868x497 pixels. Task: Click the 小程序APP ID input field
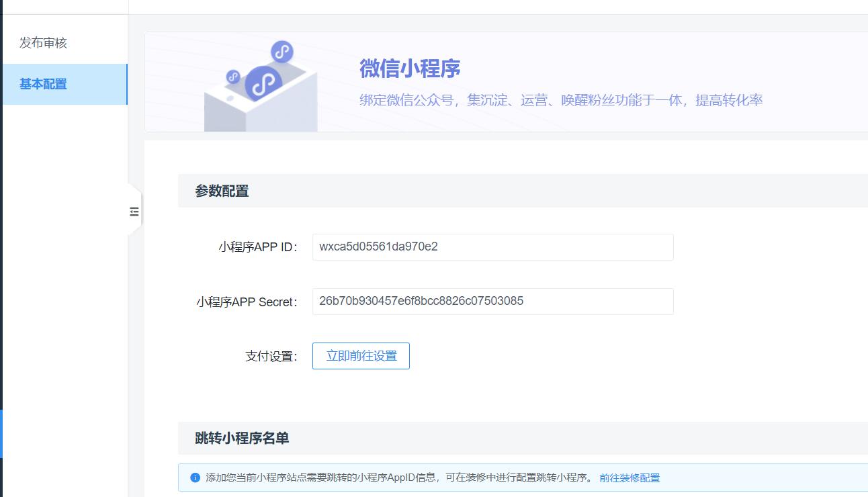pyautogui.click(x=492, y=247)
